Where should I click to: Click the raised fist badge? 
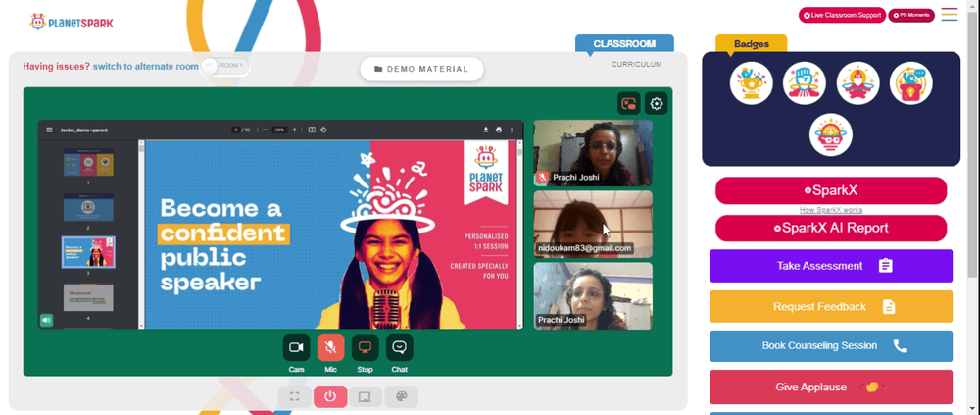tap(805, 83)
